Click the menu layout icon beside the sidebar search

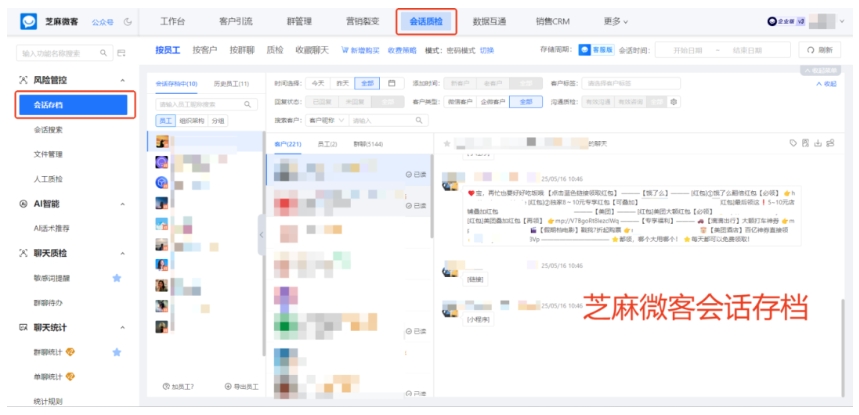[122, 52]
